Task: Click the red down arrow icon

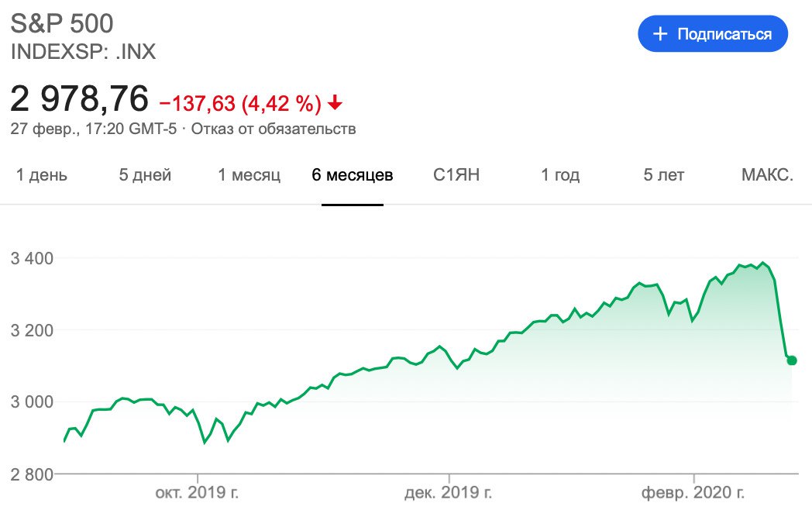Action: pyautogui.click(x=335, y=102)
